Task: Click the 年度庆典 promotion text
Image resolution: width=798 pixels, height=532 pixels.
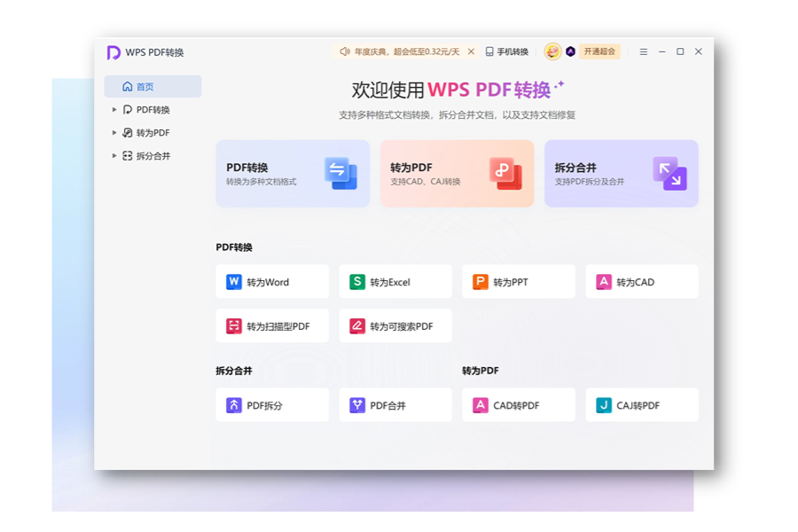Action: [x=407, y=51]
